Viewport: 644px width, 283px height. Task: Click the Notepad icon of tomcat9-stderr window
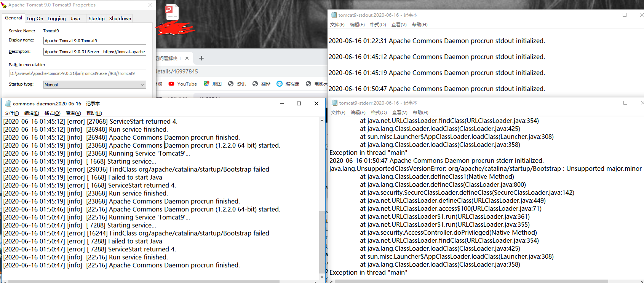tap(335, 103)
